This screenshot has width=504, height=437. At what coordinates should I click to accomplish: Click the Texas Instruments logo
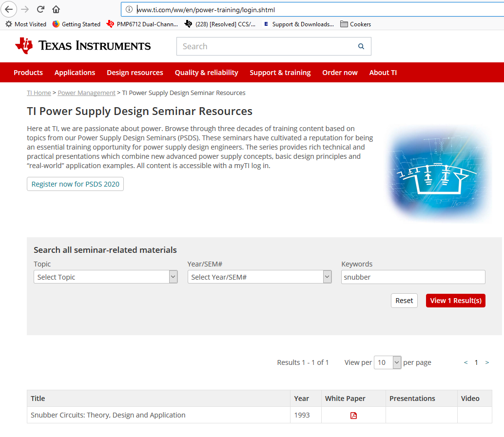(83, 46)
